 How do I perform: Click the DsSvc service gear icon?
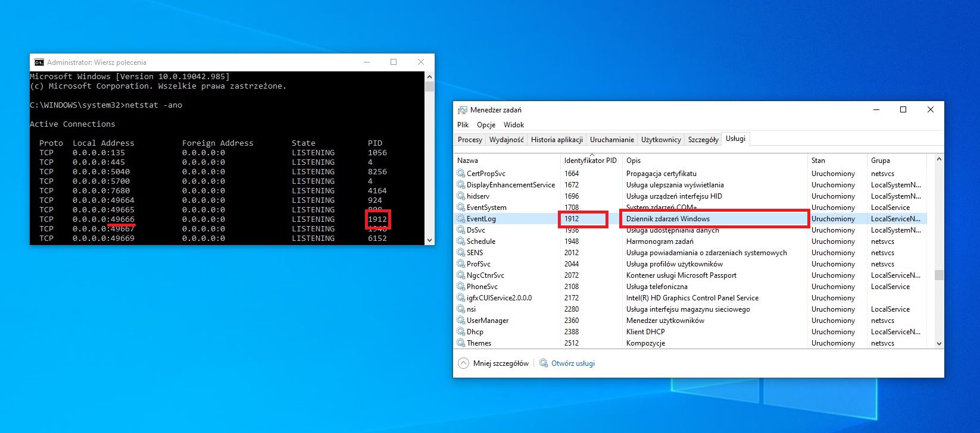461,230
